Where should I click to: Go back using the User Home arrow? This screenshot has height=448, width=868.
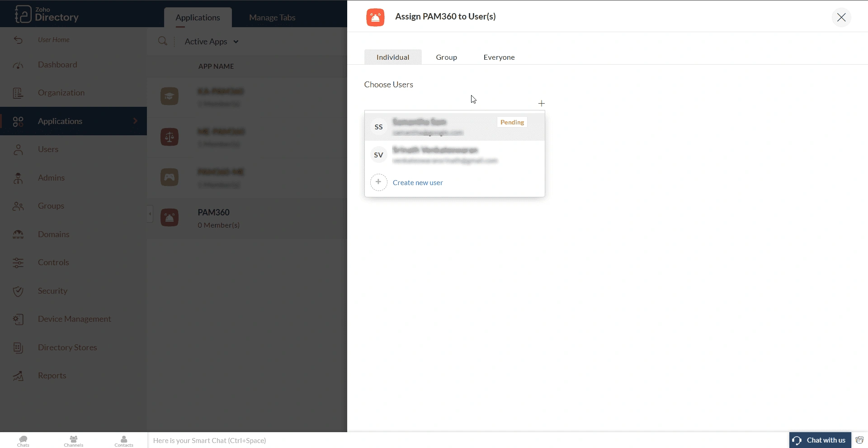pos(18,39)
